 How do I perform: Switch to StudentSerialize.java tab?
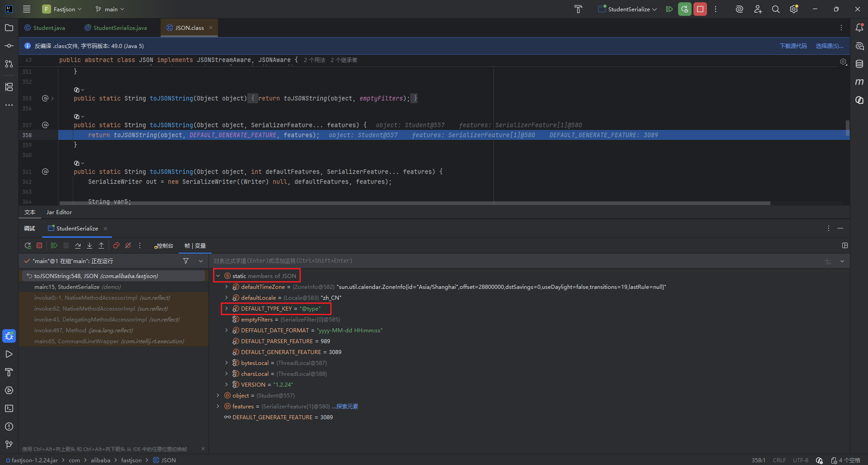coord(116,28)
